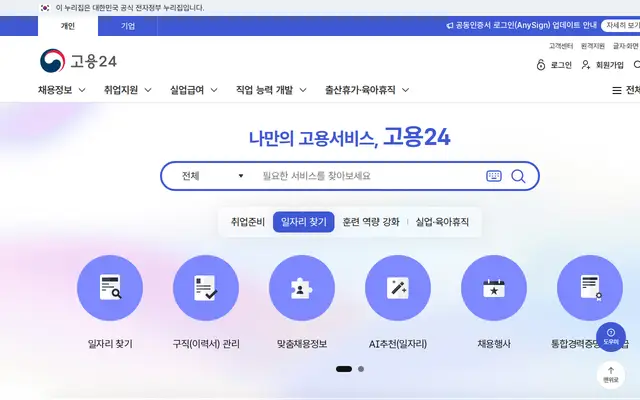Click the 도우미 floating help button
Image resolution: width=640 pixels, height=400 pixels.
(x=611, y=337)
